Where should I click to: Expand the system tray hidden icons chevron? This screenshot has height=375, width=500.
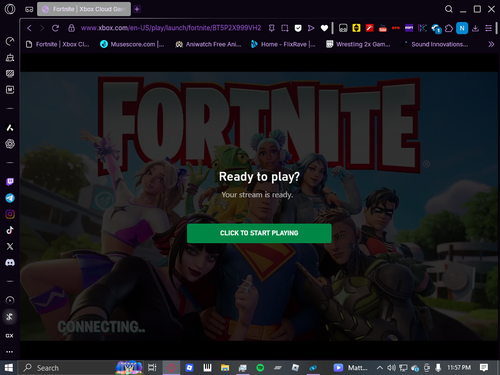coord(379,368)
